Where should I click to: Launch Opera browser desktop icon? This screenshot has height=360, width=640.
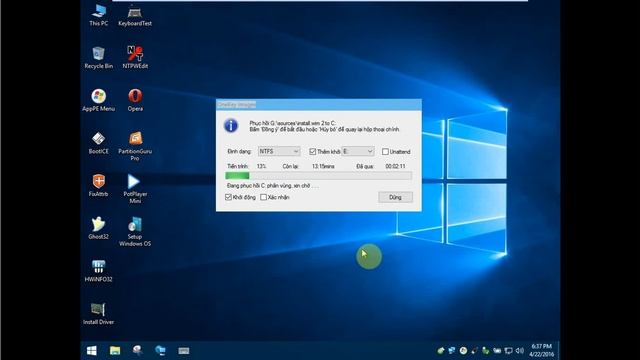pos(135,100)
